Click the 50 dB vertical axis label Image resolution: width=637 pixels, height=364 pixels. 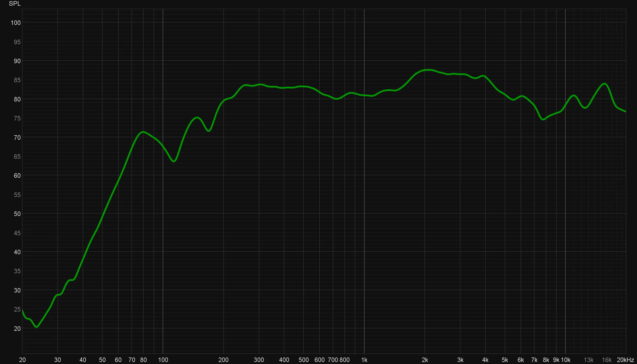[17, 214]
